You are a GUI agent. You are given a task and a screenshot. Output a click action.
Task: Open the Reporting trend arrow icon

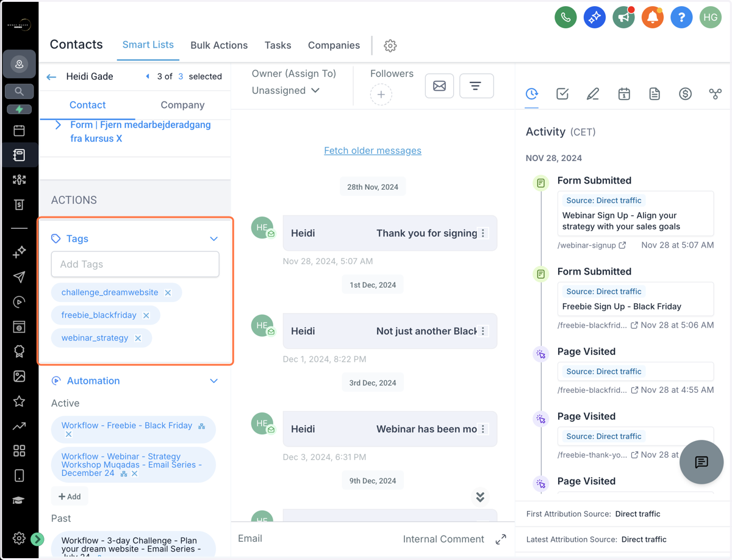pos(20,426)
